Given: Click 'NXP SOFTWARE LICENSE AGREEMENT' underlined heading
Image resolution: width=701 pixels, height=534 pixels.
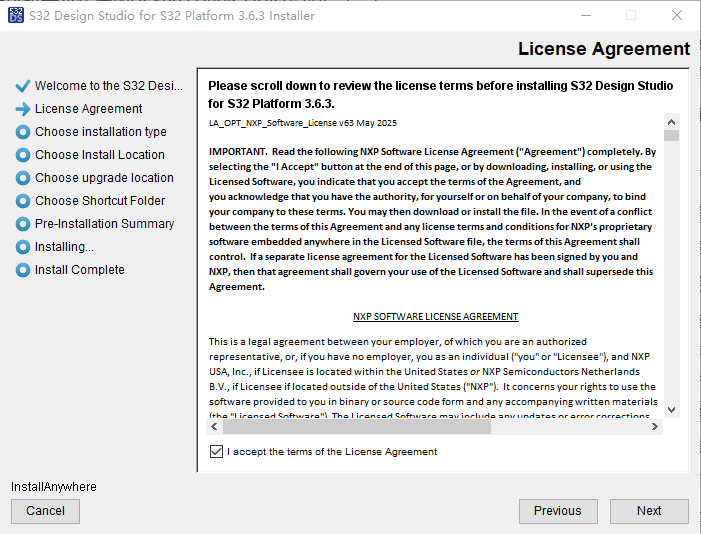Looking at the screenshot, I should (435, 317).
